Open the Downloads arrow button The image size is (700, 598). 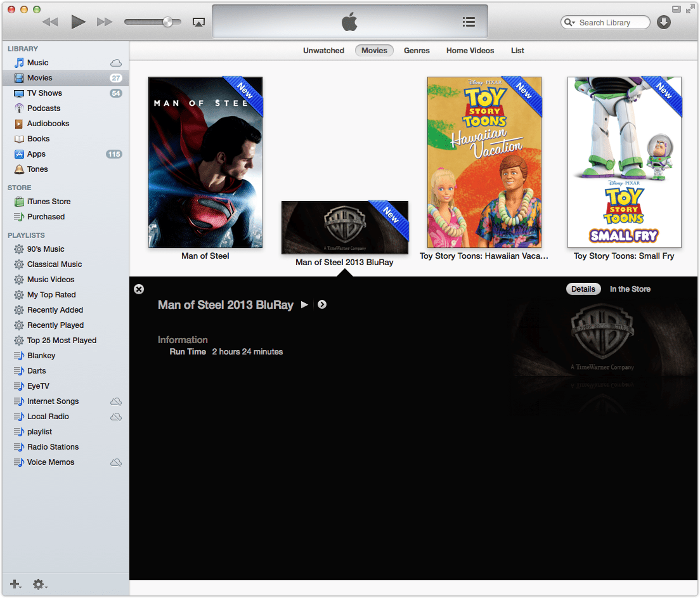(664, 22)
